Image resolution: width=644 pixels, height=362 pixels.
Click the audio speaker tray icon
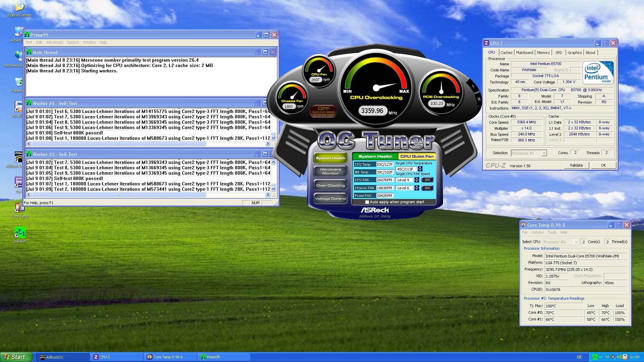point(613,357)
